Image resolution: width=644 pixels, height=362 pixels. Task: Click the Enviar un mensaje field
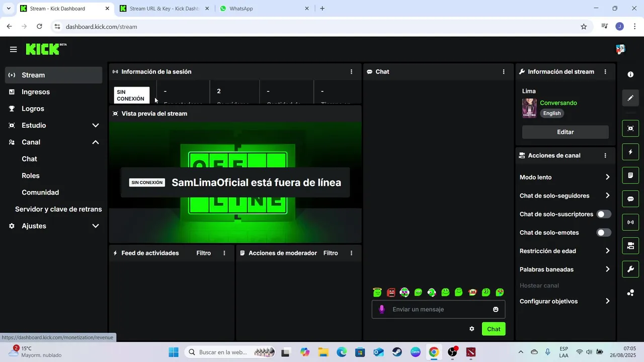click(438, 309)
